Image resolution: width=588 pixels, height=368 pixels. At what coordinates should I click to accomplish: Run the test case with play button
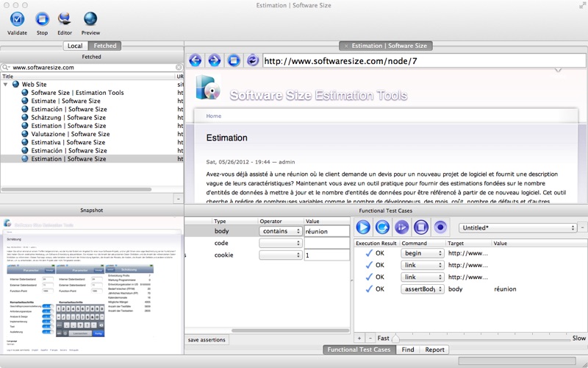click(363, 227)
